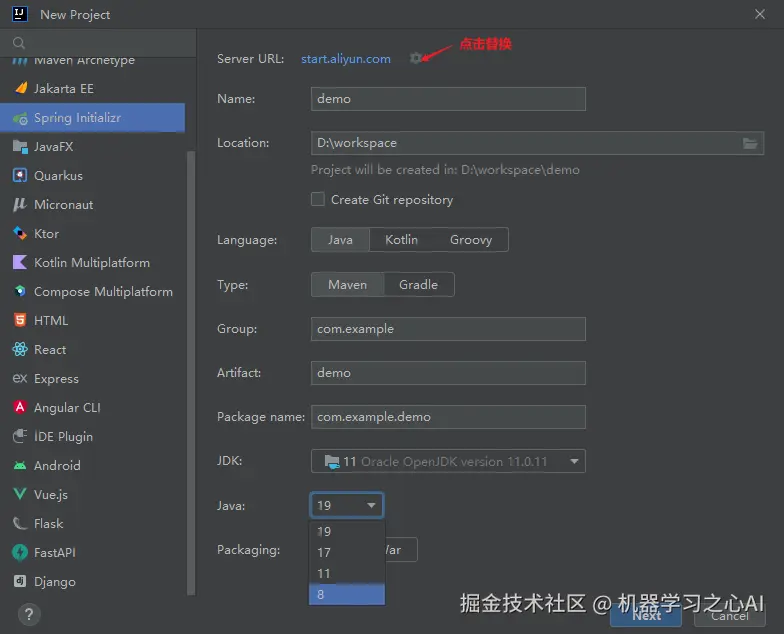784x634 pixels.
Task: Click the Flask horn icon
Action: [x=20, y=524]
